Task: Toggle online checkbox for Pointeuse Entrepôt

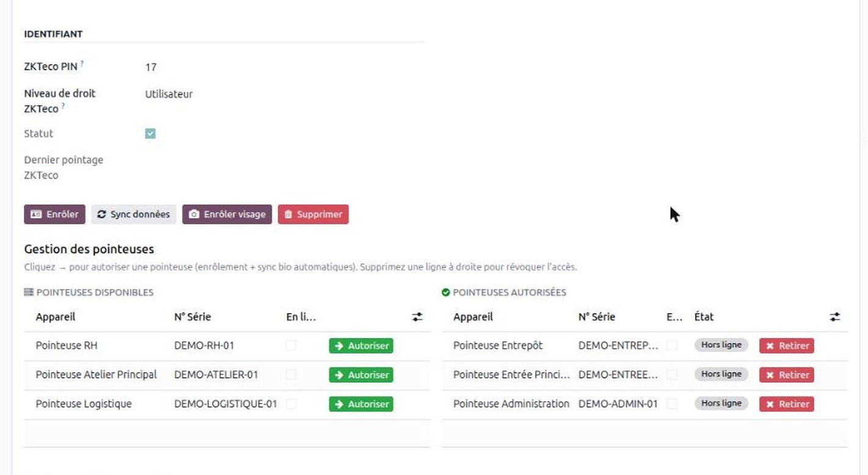Action: [x=672, y=345]
